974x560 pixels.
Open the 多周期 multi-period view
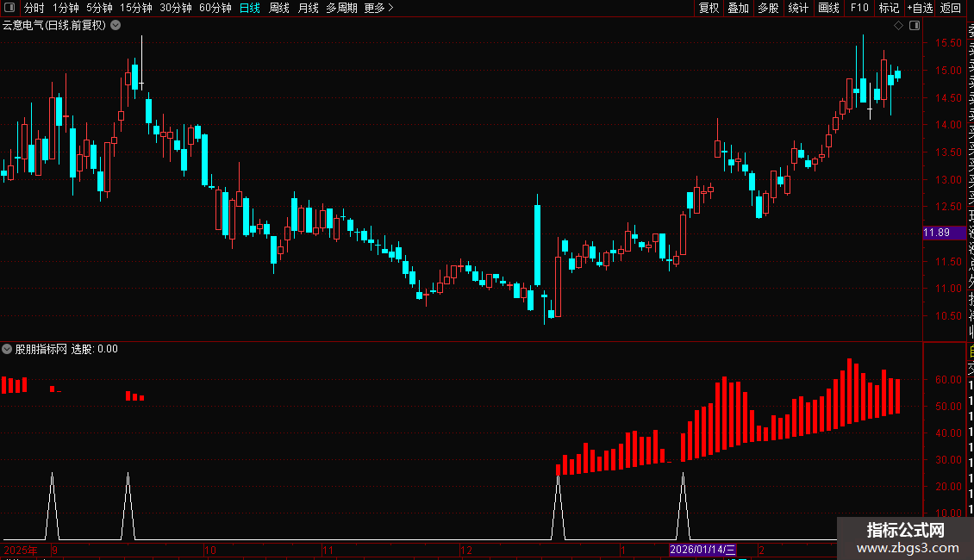[x=341, y=8]
